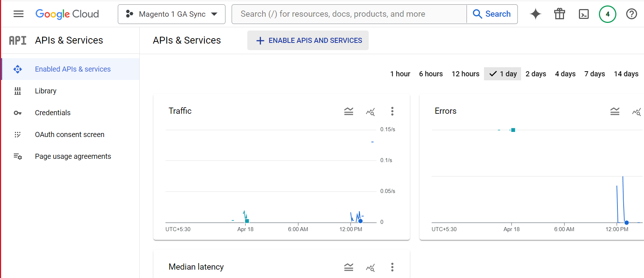Open more options menu on Traffic chart
This screenshot has height=278, width=644.
pyautogui.click(x=392, y=111)
